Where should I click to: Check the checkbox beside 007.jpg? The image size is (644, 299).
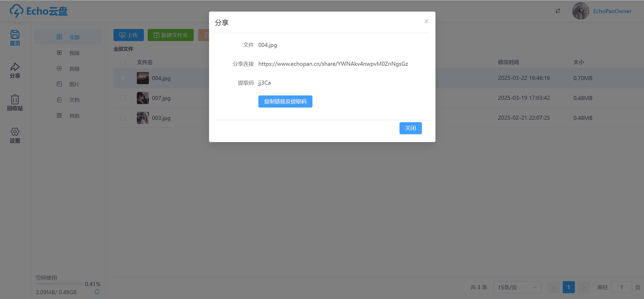[x=123, y=98]
